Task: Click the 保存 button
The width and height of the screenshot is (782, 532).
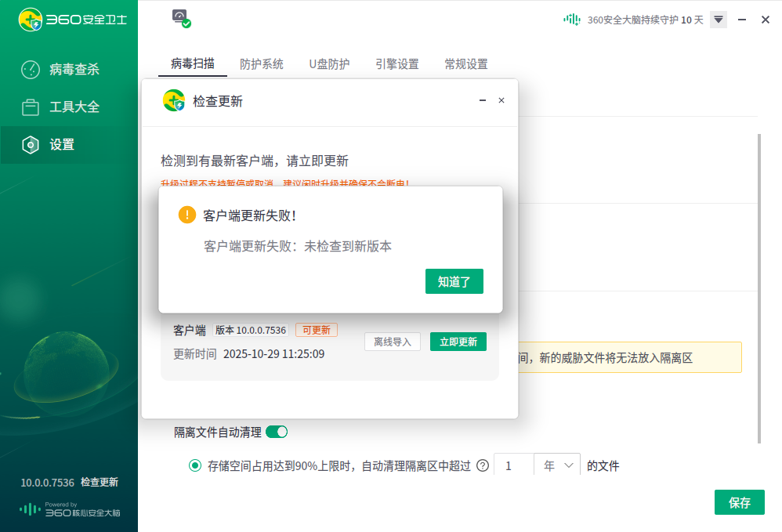Action: click(x=740, y=502)
